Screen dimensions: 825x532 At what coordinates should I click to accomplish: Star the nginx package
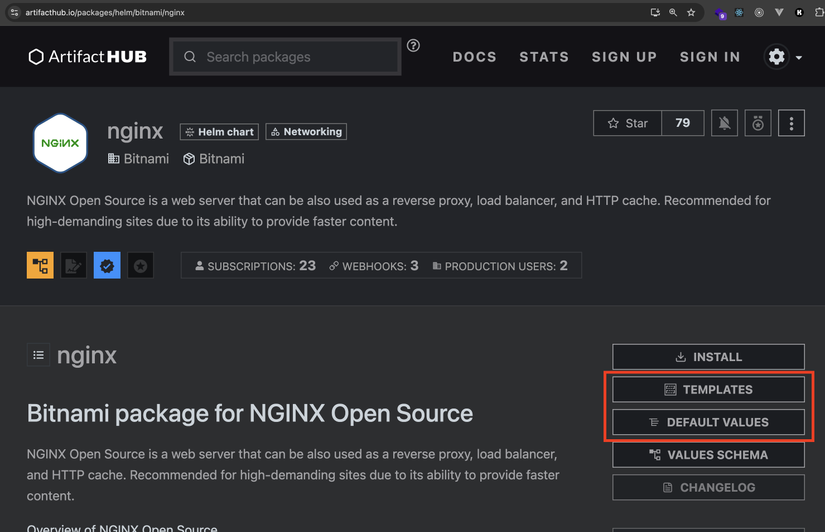click(x=627, y=123)
